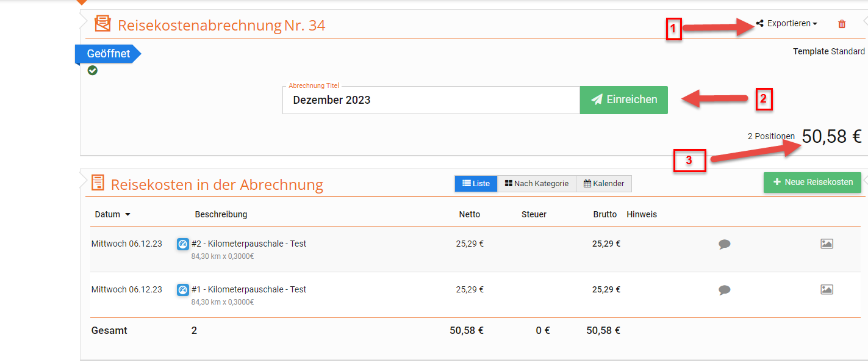Click mileage icon of entry #1
The image size is (868, 362).
tap(182, 290)
